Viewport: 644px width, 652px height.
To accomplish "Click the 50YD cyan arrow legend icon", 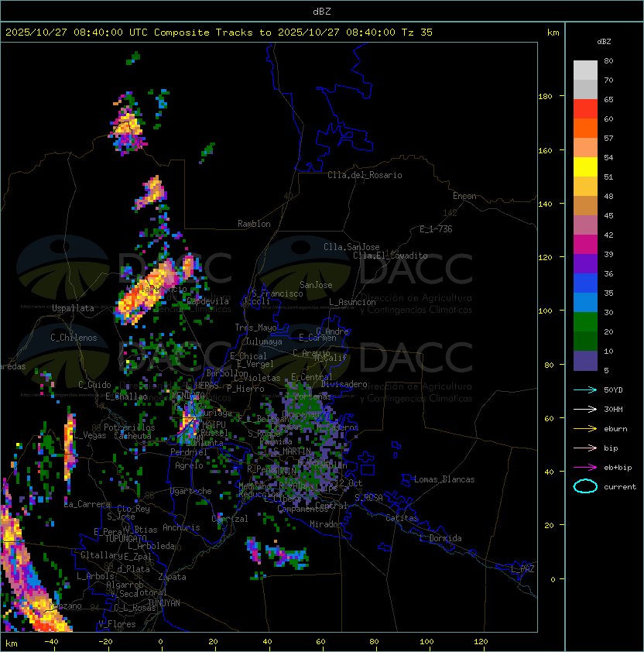I will [x=585, y=390].
